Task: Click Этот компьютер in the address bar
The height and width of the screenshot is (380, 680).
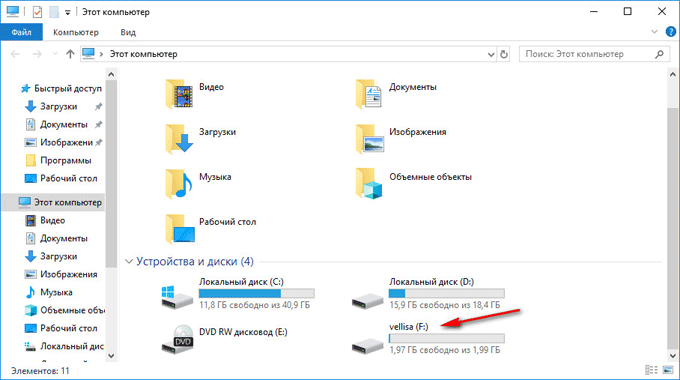Action: (143, 54)
